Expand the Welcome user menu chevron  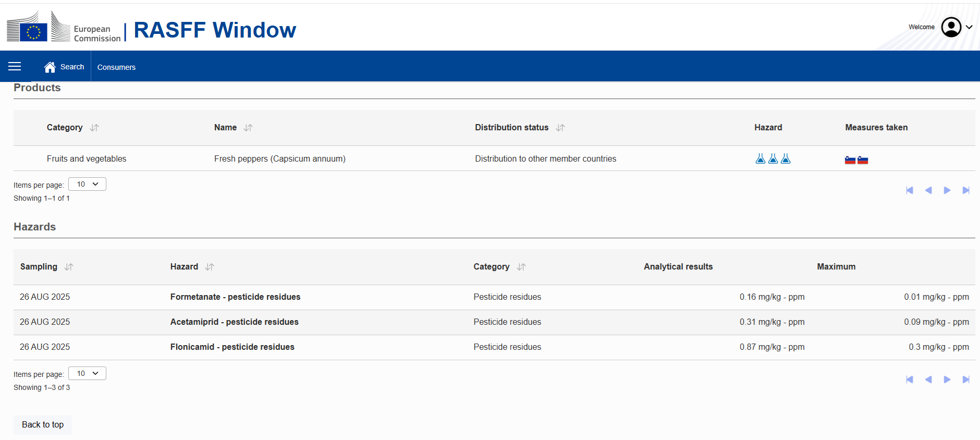tap(969, 27)
